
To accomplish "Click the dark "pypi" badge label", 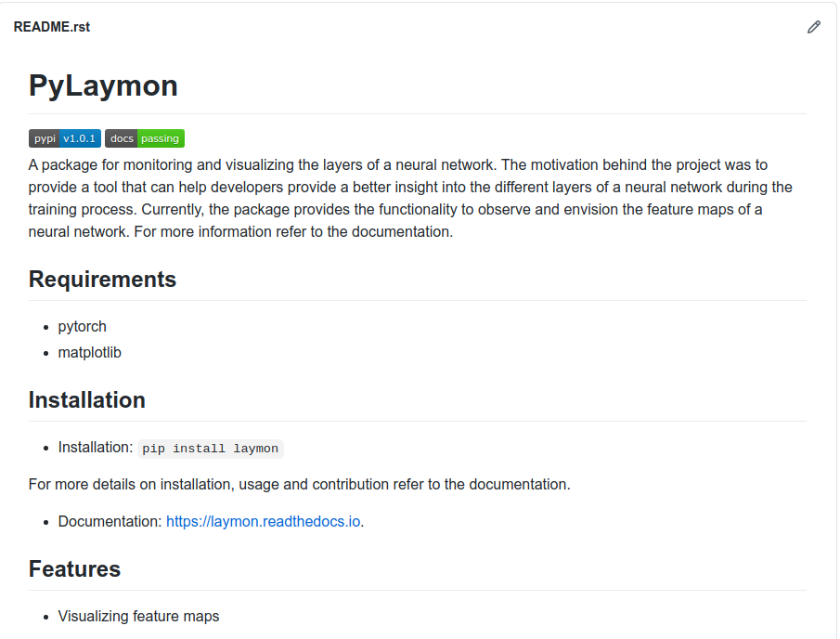I will click(x=44, y=138).
